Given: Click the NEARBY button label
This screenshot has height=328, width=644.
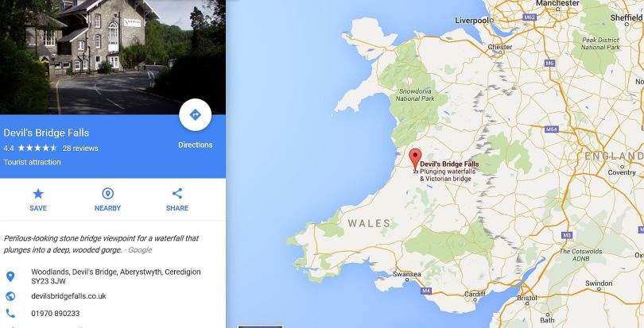Looking at the screenshot, I should [x=107, y=208].
